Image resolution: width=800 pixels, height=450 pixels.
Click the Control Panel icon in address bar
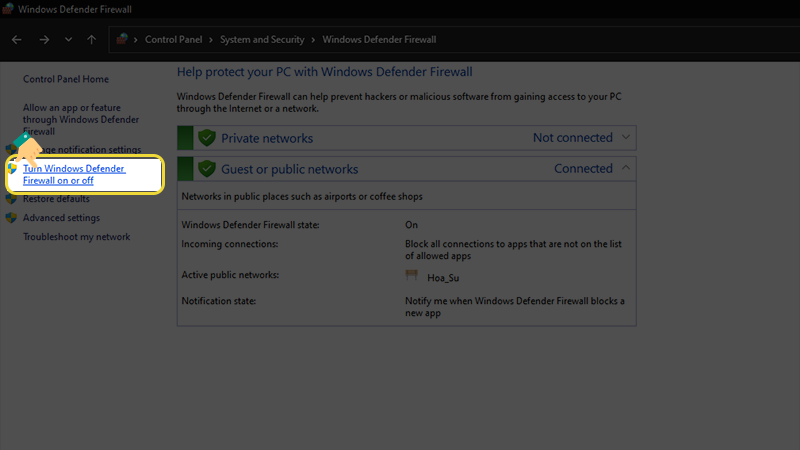pos(123,40)
